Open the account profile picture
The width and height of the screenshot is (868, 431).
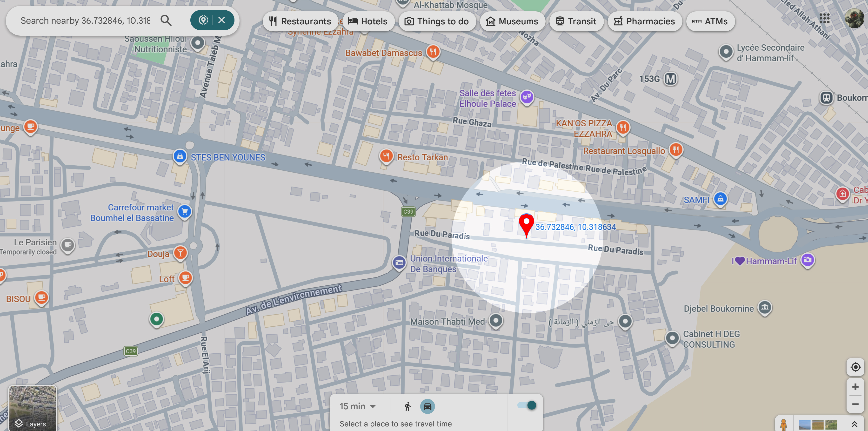coord(854,18)
